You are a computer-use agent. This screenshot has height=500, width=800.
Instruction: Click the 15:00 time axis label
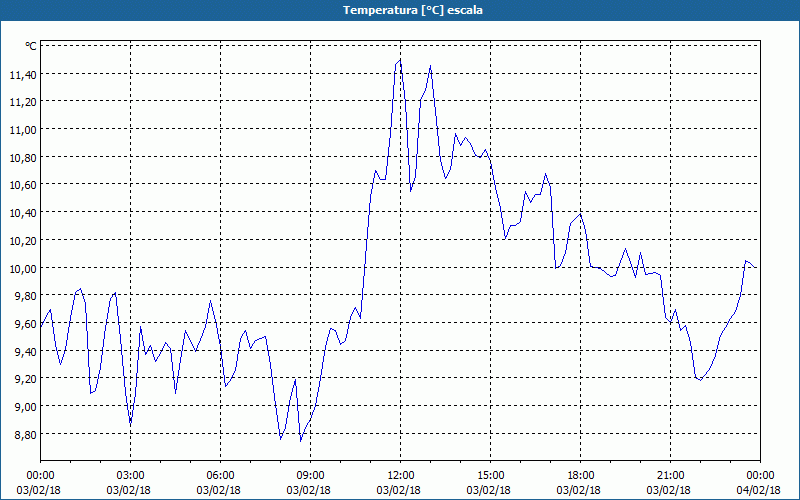491,476
